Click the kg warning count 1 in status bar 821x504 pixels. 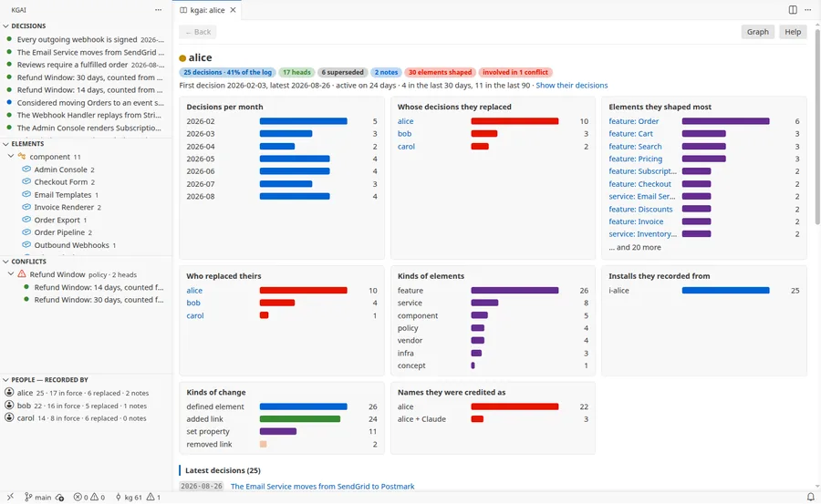tap(153, 498)
